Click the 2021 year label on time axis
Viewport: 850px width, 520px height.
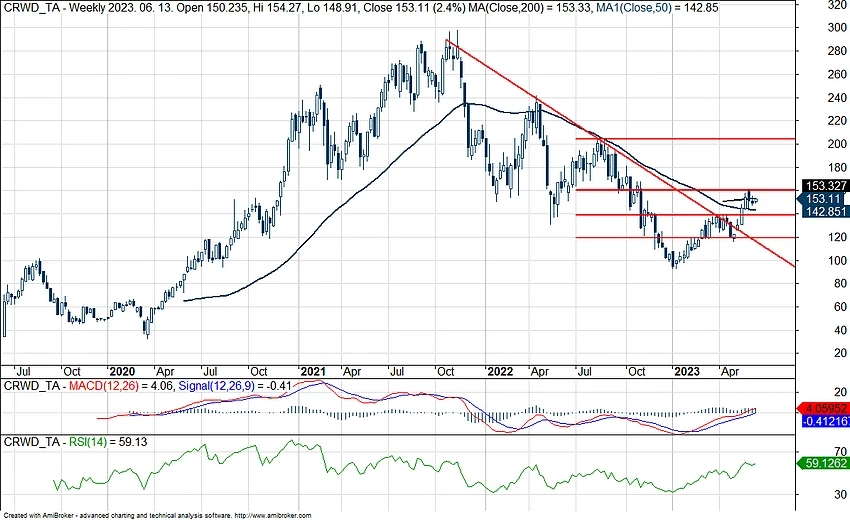[x=313, y=372]
